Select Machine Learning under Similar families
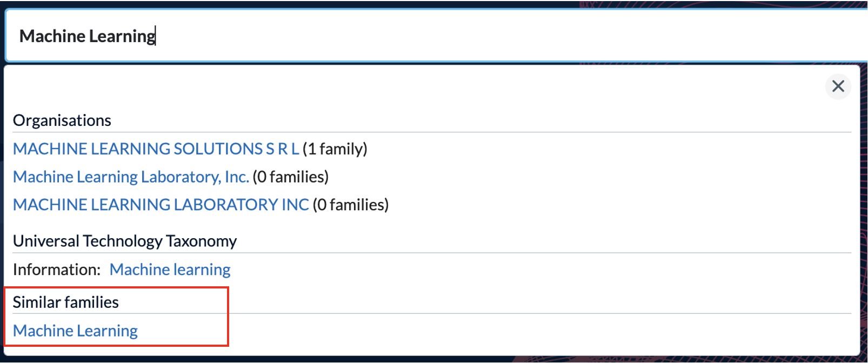Viewport: 868px width, 363px height. click(x=76, y=330)
